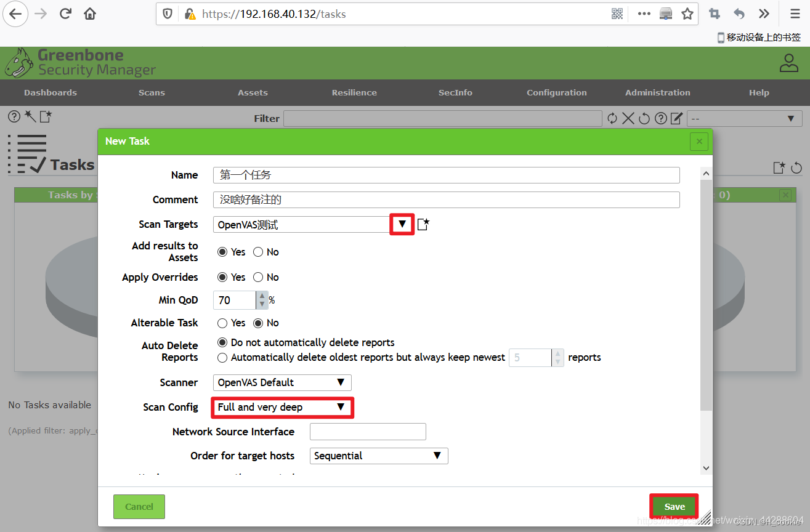
Task: Open the SecInfo menu
Action: [455, 92]
